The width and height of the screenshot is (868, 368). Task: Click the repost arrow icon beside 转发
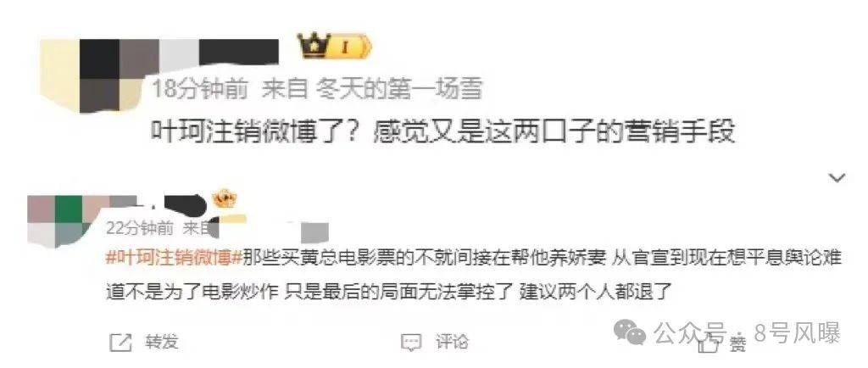click(x=121, y=343)
